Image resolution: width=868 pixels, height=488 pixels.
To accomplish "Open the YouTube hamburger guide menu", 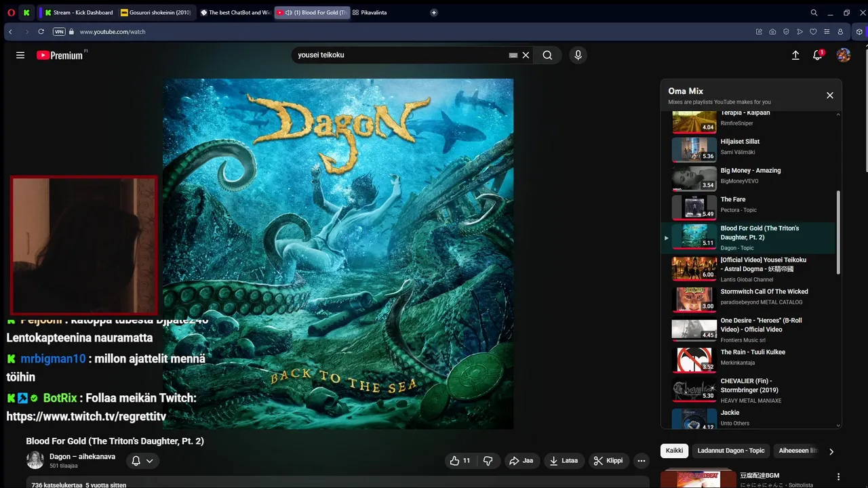I will pos(20,56).
